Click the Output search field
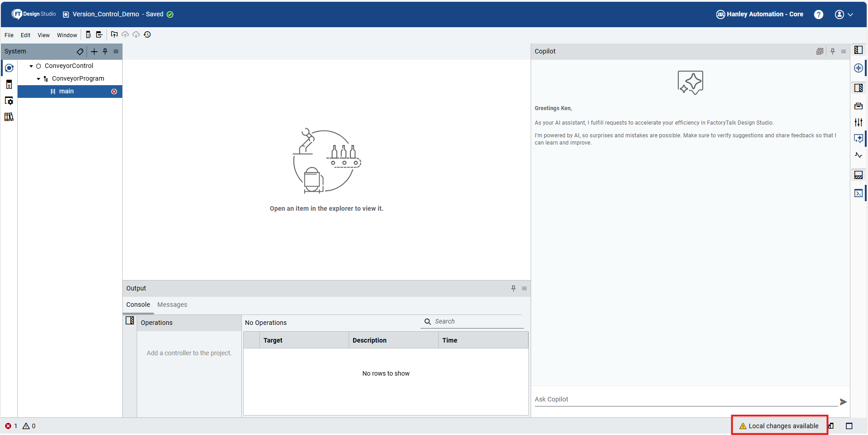Image resolution: width=868 pixels, height=435 pixels. pos(472,321)
